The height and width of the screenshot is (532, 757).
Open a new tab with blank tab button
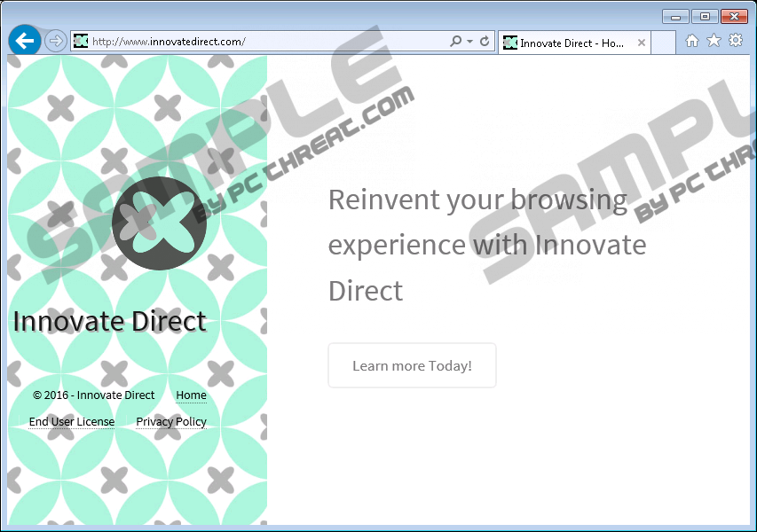(x=663, y=43)
